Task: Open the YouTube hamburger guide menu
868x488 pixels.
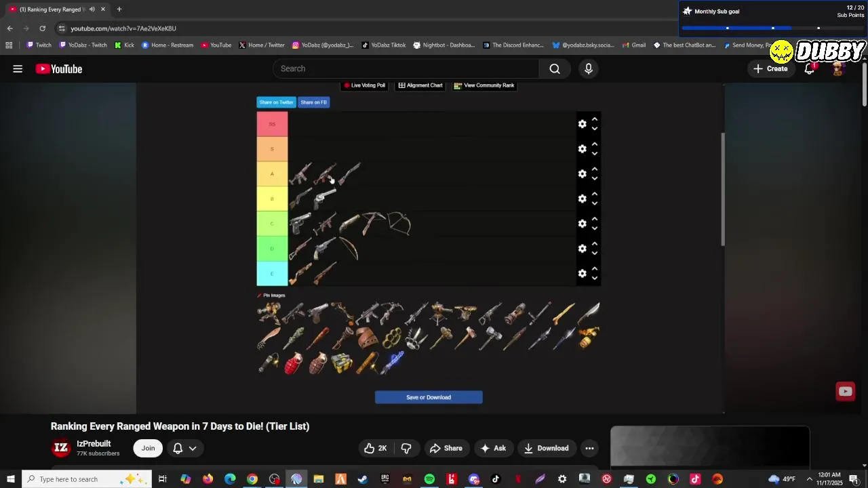Action: 18,68
